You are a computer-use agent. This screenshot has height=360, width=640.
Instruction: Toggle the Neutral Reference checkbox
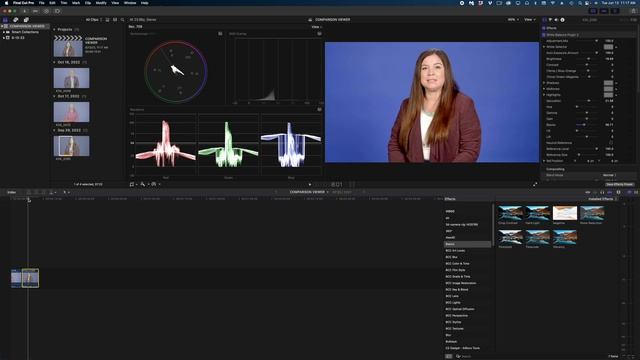611,143
